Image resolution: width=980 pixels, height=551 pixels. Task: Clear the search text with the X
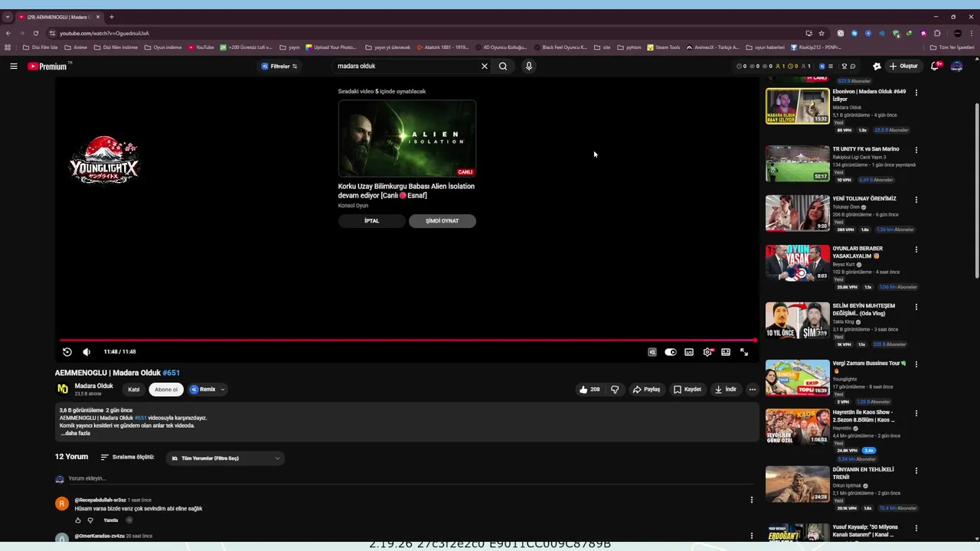pyautogui.click(x=484, y=67)
